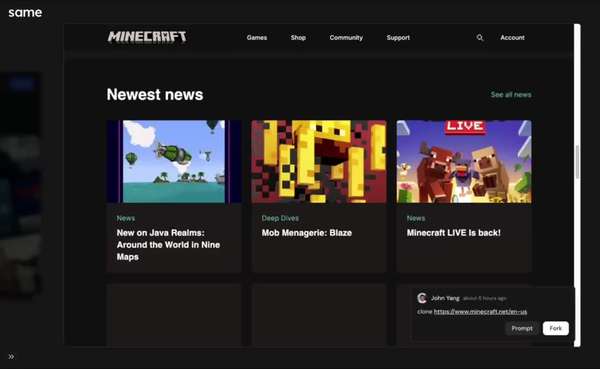The width and height of the screenshot is (600, 369).
Task: Open the Blaze article thumbnail
Action: pyautogui.click(x=319, y=162)
